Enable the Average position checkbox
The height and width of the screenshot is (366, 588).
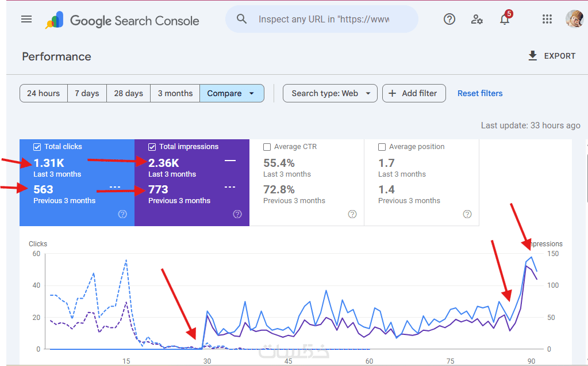(382, 147)
